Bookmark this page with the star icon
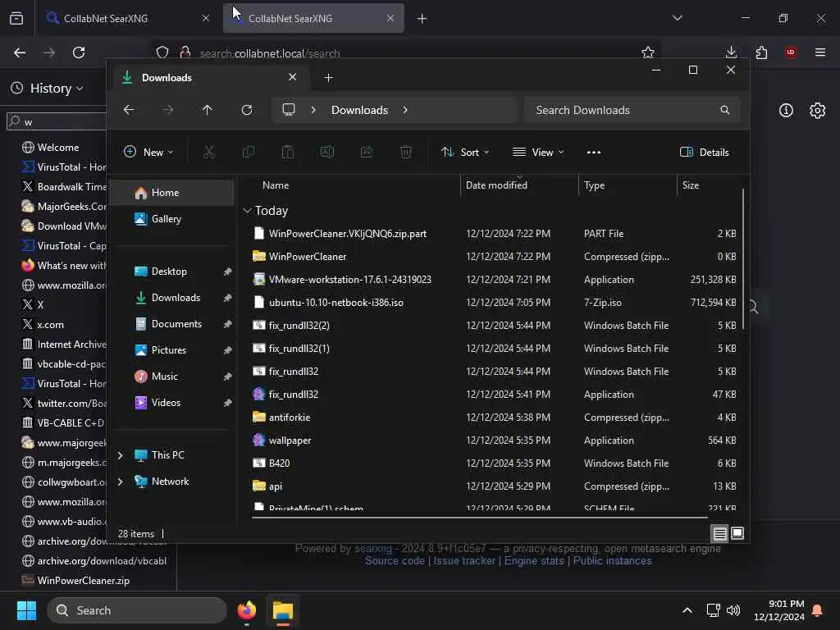Viewport: 840px width, 630px height. [x=648, y=52]
